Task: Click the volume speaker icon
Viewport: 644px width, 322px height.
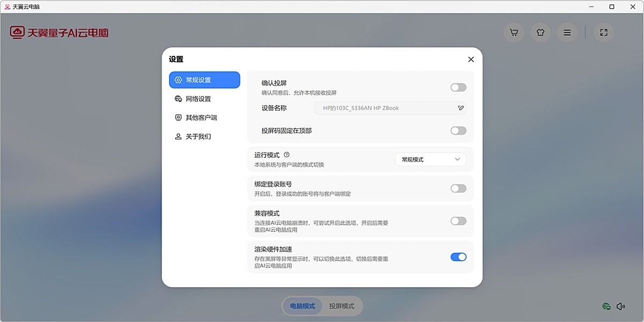Action: pyautogui.click(x=621, y=306)
